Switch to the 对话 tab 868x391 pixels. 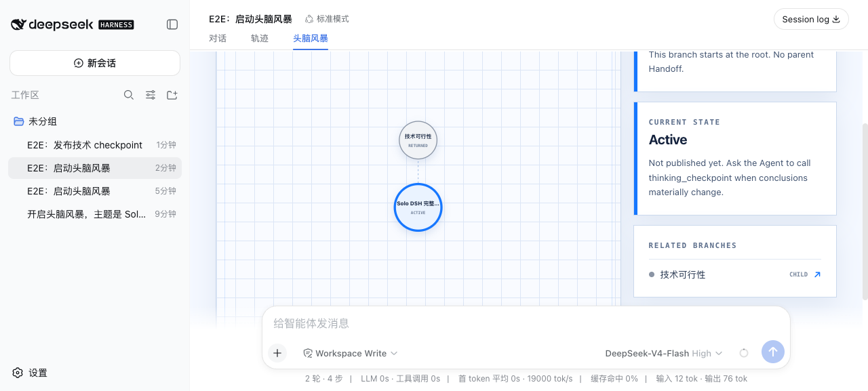click(218, 38)
